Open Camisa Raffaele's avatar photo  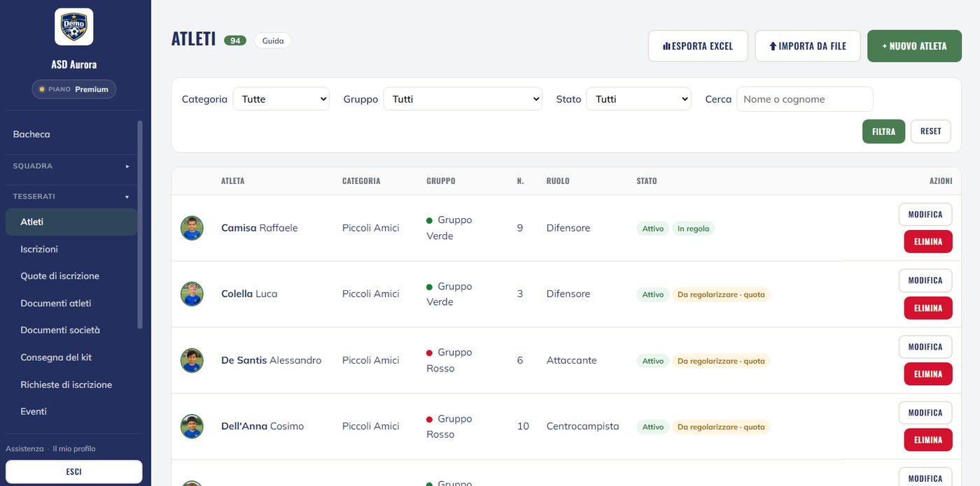click(192, 228)
